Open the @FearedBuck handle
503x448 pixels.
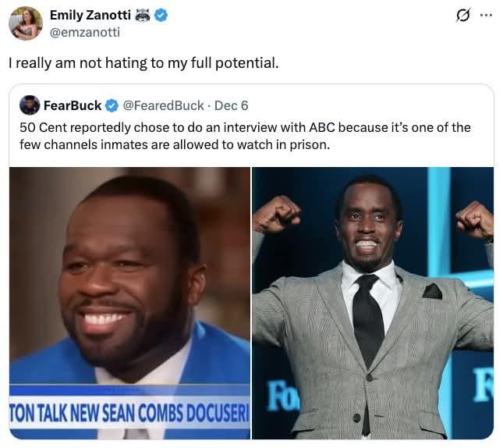[x=163, y=105]
